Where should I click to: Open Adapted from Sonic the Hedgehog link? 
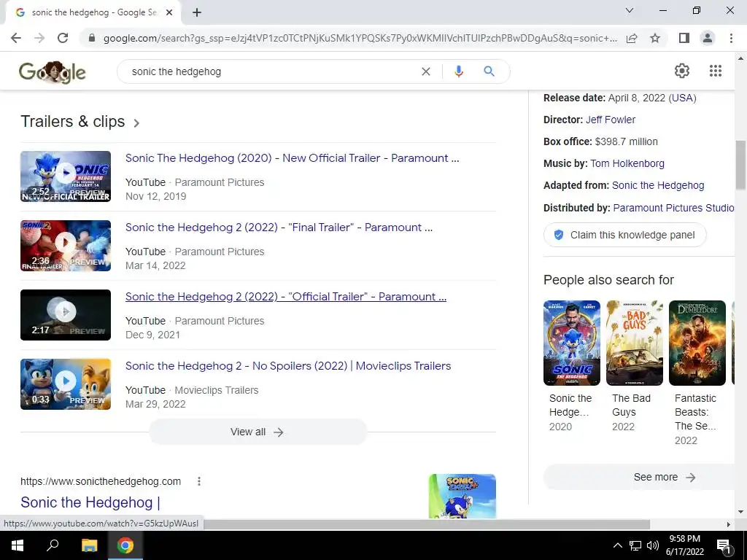pyautogui.click(x=658, y=185)
